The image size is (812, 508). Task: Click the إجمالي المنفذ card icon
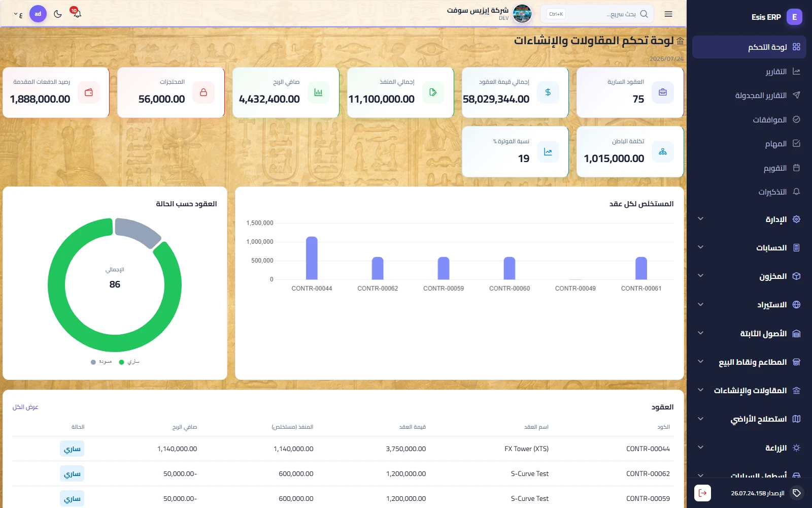(x=433, y=92)
